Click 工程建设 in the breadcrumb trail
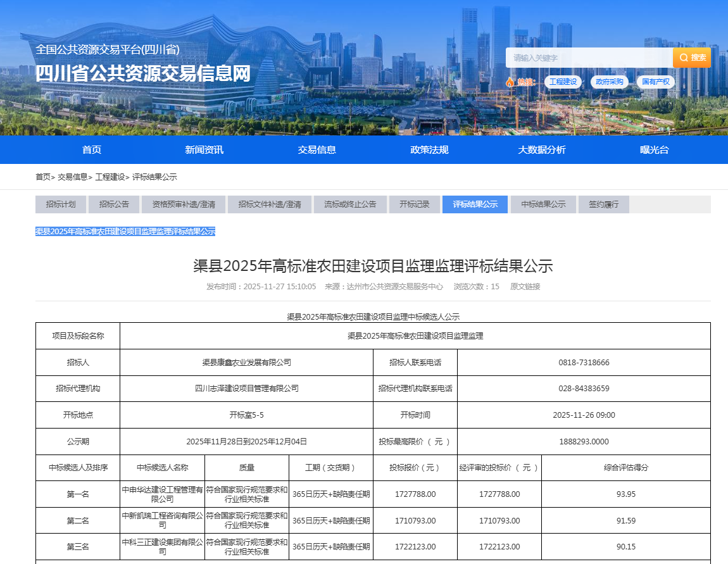Image resolution: width=728 pixels, height=564 pixels. click(110, 177)
